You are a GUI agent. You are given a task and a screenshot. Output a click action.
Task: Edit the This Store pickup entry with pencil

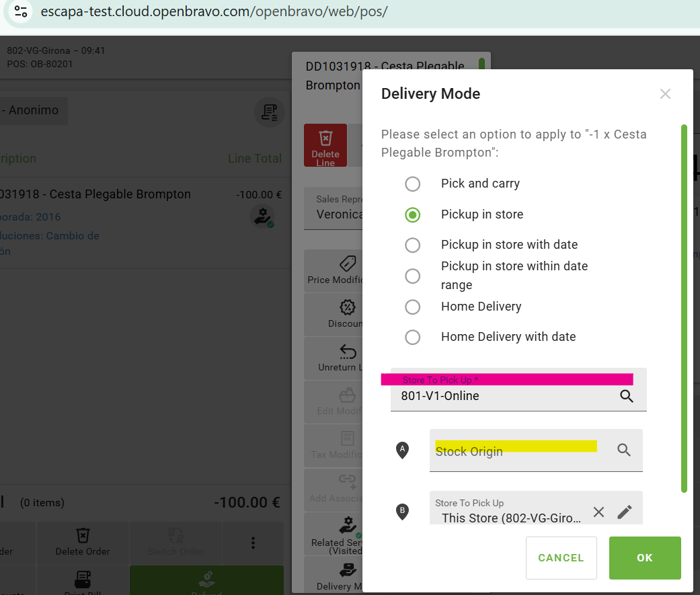625,512
